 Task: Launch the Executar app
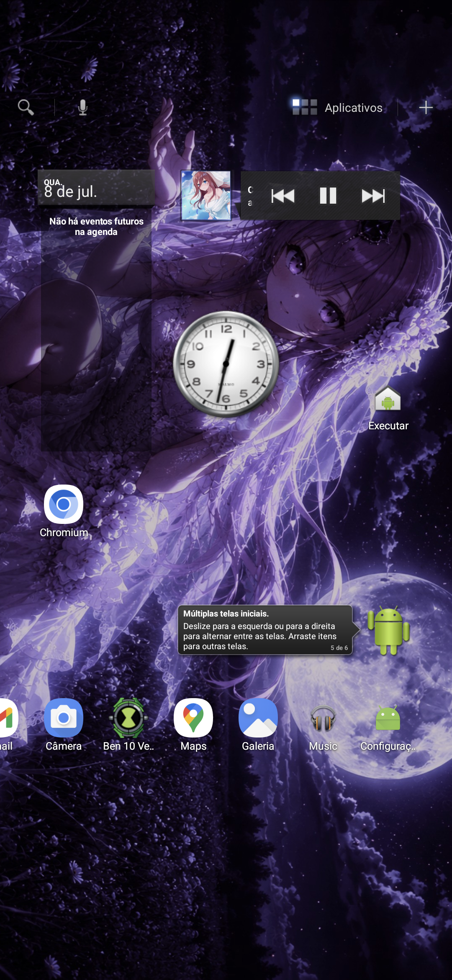(x=388, y=408)
